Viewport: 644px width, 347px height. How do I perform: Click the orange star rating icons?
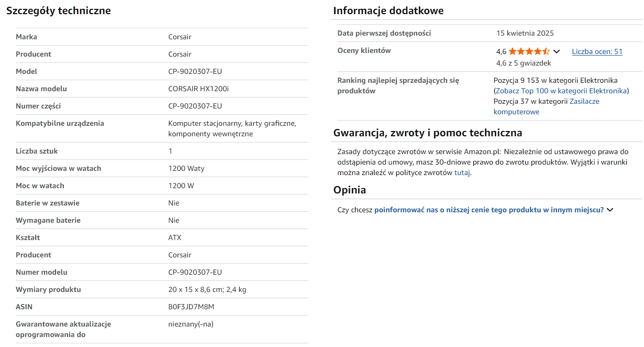[x=529, y=51]
